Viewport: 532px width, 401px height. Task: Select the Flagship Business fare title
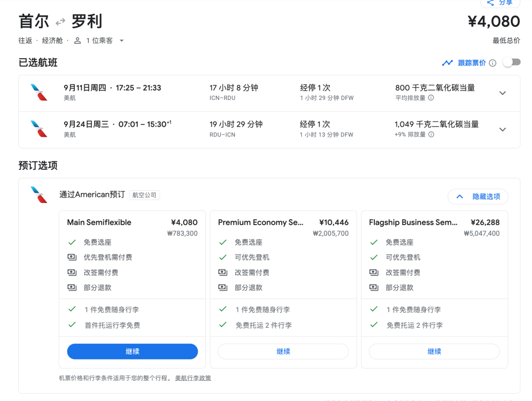[413, 222]
